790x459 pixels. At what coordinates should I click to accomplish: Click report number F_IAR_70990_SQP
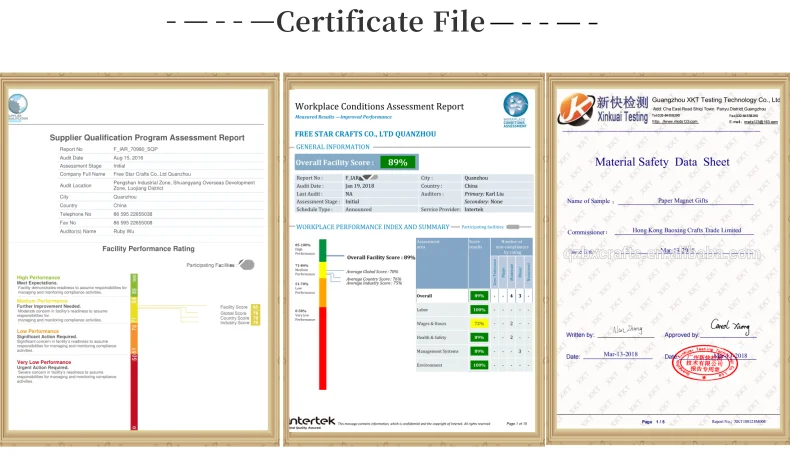point(136,149)
